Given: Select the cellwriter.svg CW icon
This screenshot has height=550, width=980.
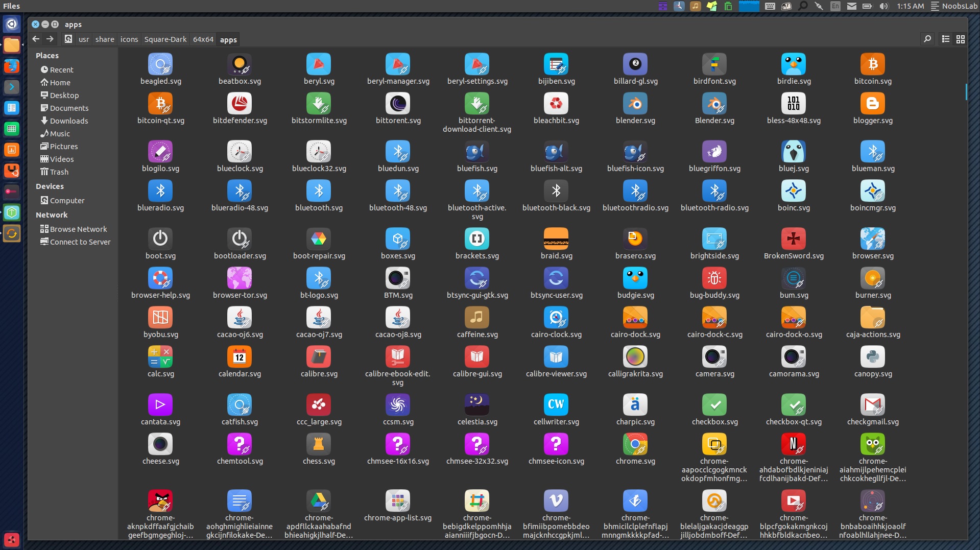Looking at the screenshot, I should point(556,405).
